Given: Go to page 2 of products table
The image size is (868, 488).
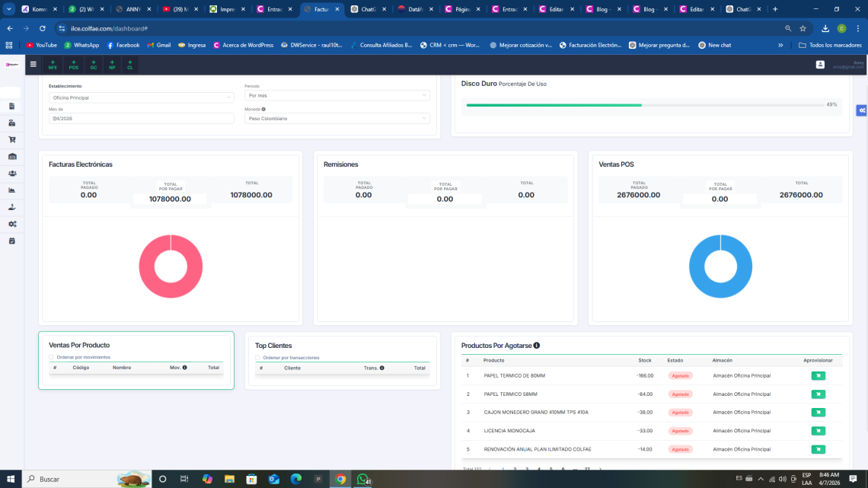Looking at the screenshot, I should pos(515,469).
